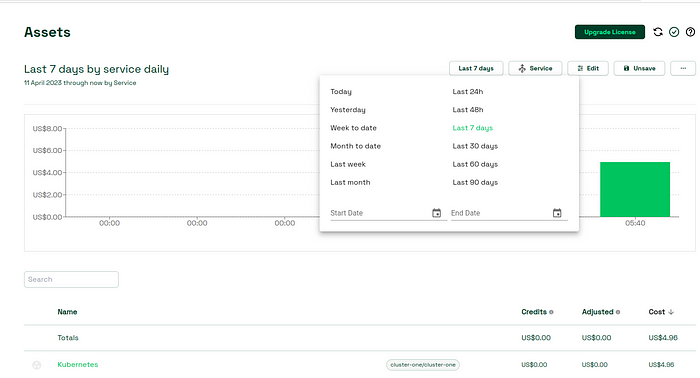This screenshot has width=700, height=378.
Task: Open the help question mark icon
Action: [690, 32]
